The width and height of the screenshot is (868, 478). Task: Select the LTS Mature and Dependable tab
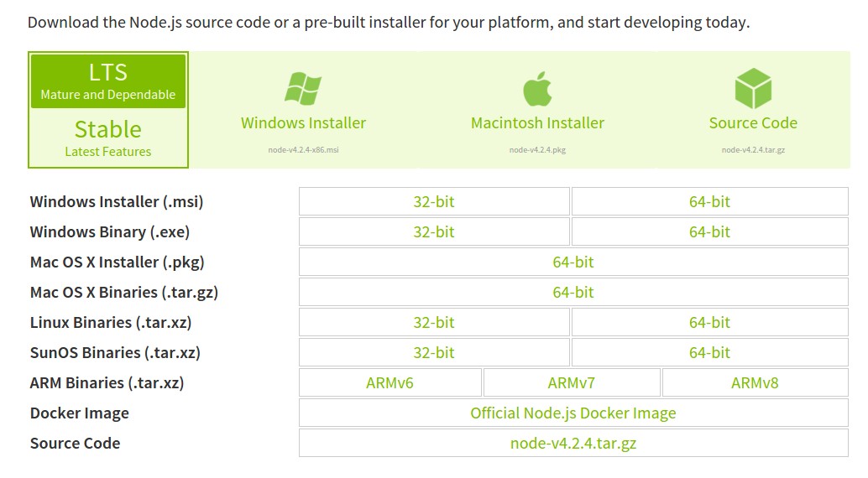(108, 81)
